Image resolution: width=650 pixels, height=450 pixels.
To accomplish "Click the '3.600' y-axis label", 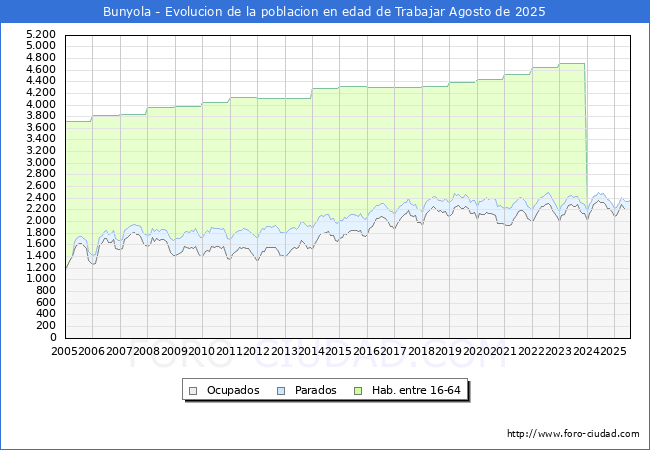I will pos(41,127).
